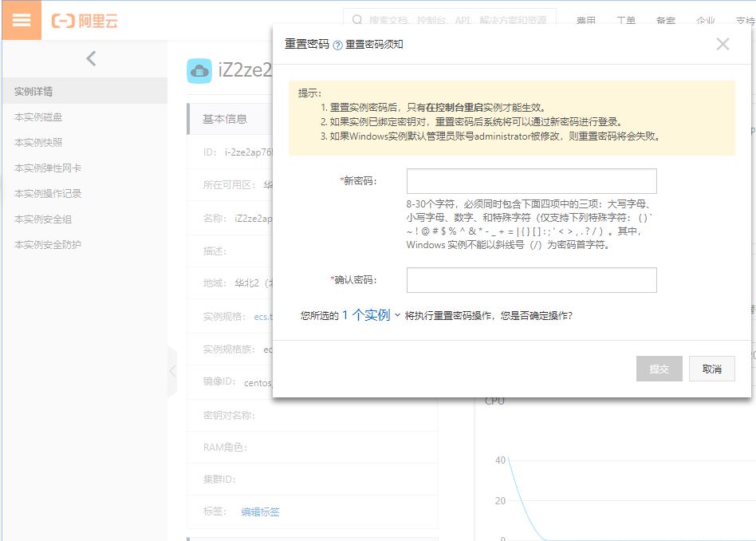This screenshot has height=541, width=756.
Task: Click the sidebar edge chevron handle
Action: pyautogui.click(x=172, y=371)
